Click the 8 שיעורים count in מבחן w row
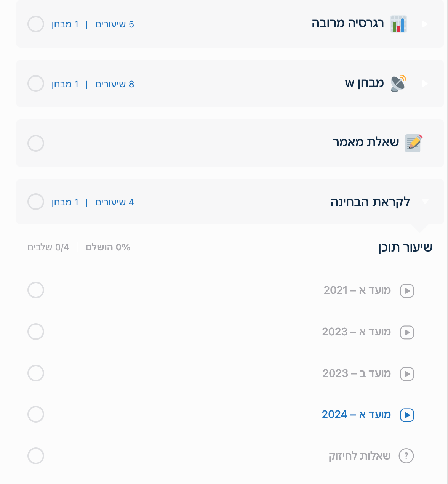This screenshot has width=448, height=484. pos(115,84)
